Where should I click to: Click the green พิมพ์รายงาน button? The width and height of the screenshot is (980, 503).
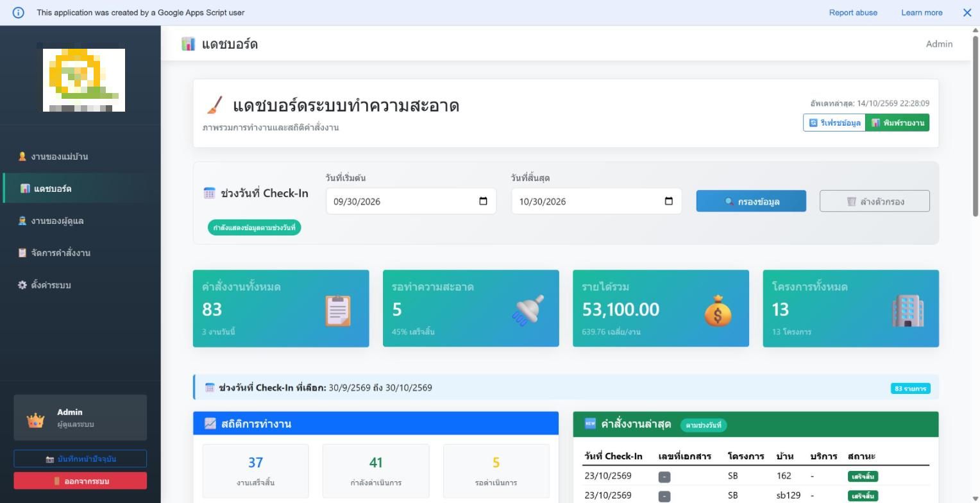pos(897,123)
